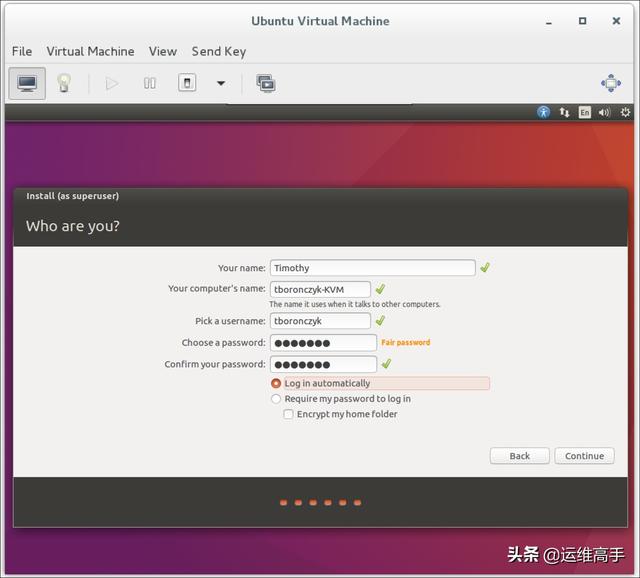Viewport: 640px width, 578px height.
Task: Click the 'Who are you?' heading
Action: 73,226
